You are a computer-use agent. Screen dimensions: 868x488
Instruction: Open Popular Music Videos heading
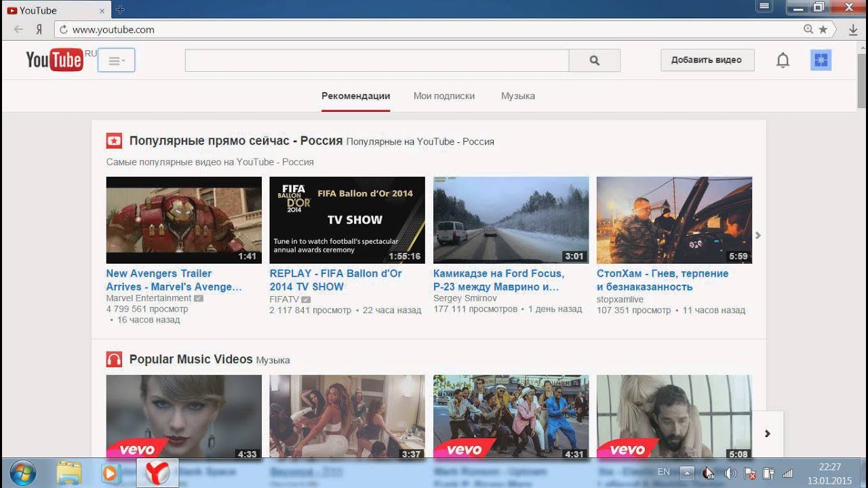click(191, 359)
